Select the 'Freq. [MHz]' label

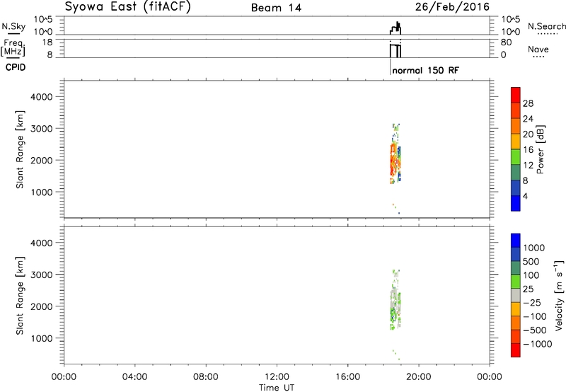(x=13, y=47)
